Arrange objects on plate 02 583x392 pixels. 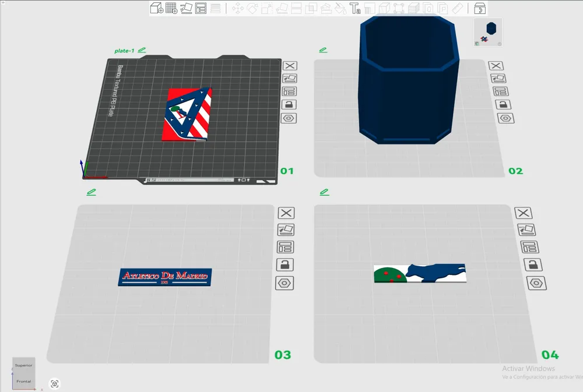point(500,91)
